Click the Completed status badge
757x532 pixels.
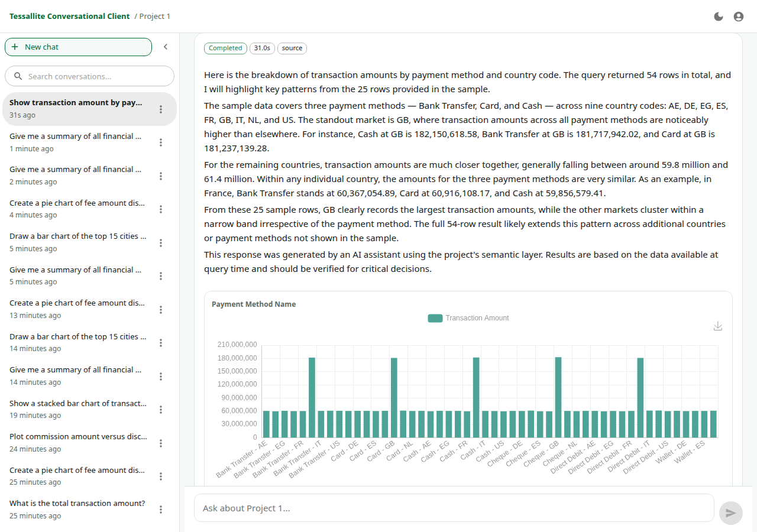coord(225,48)
